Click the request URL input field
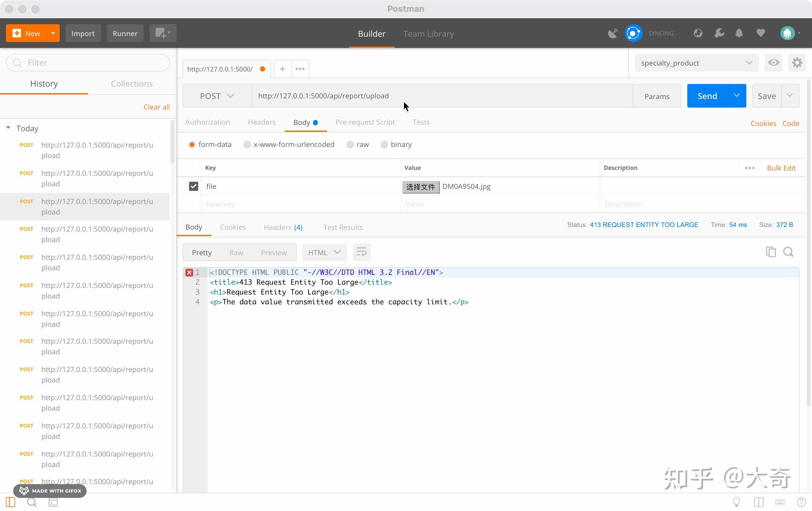The height and width of the screenshot is (511, 812). [x=442, y=96]
